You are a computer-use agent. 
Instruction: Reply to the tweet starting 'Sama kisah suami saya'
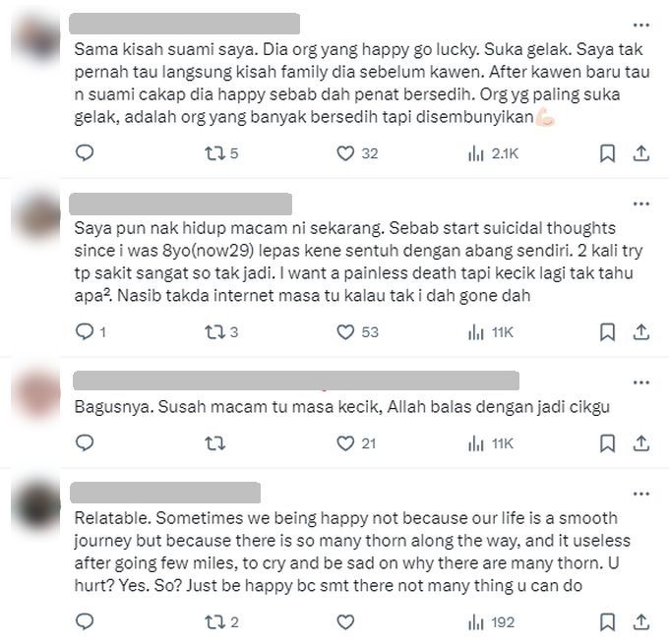click(x=85, y=153)
